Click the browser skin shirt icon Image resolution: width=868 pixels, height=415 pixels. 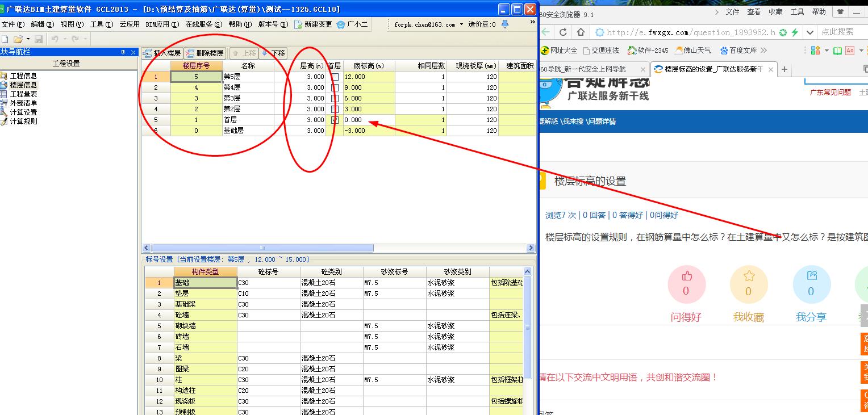pyautogui.click(x=840, y=11)
